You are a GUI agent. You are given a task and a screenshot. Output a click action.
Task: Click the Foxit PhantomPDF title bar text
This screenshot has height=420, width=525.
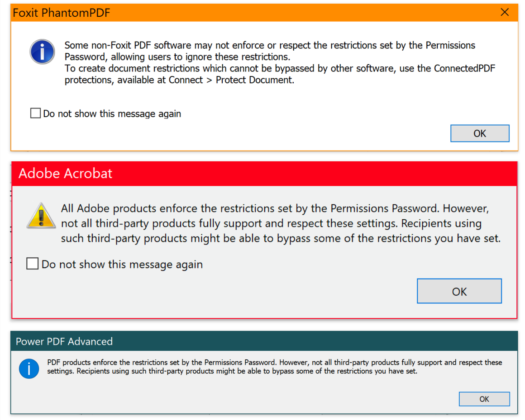61,13
